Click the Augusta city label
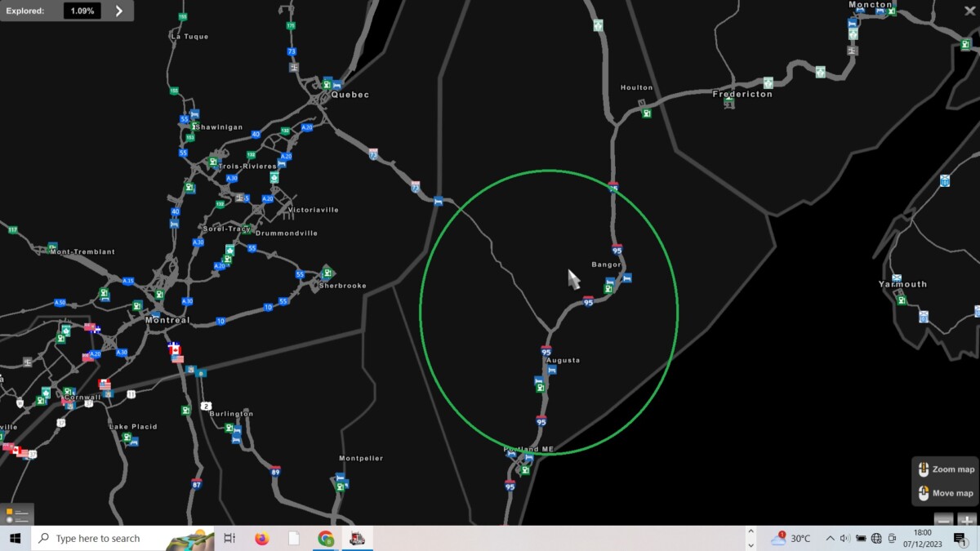The height and width of the screenshot is (551, 980). [563, 360]
